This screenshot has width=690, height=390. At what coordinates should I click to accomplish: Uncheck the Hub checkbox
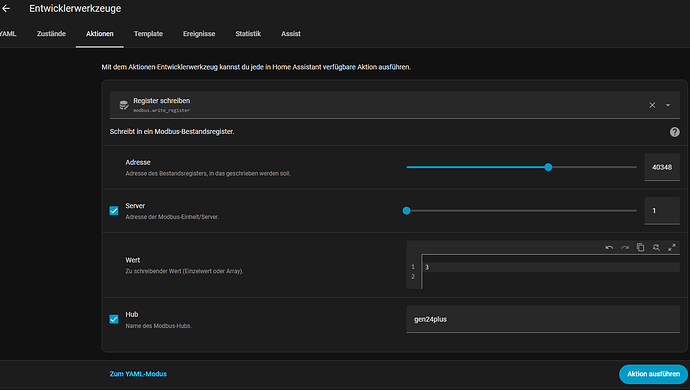point(114,319)
